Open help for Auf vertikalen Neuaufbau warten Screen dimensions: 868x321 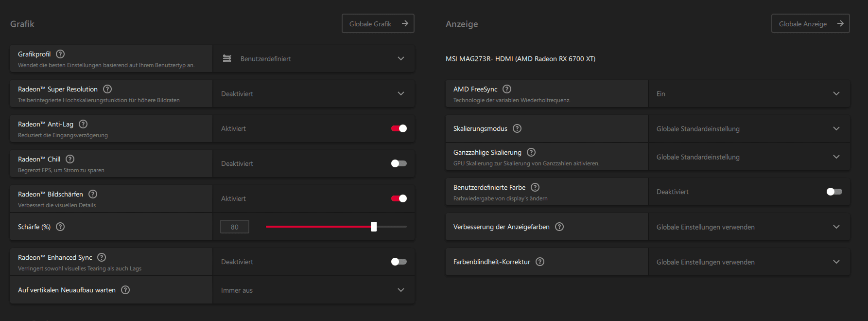click(x=125, y=290)
